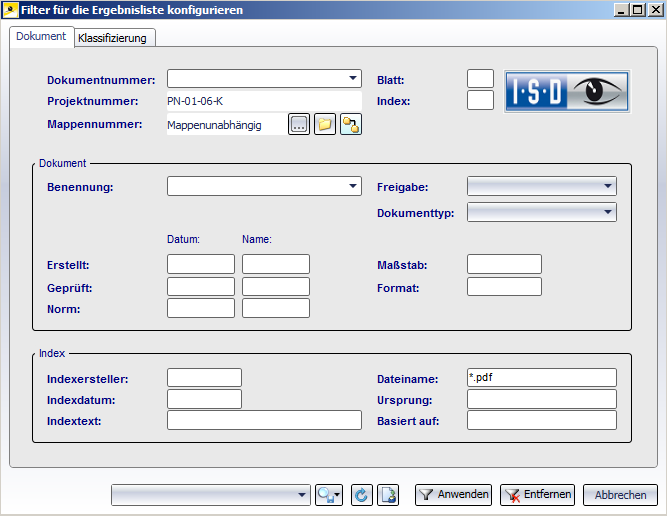
Task: Click the Dateiname field containing *.pdf
Action: (x=541, y=377)
